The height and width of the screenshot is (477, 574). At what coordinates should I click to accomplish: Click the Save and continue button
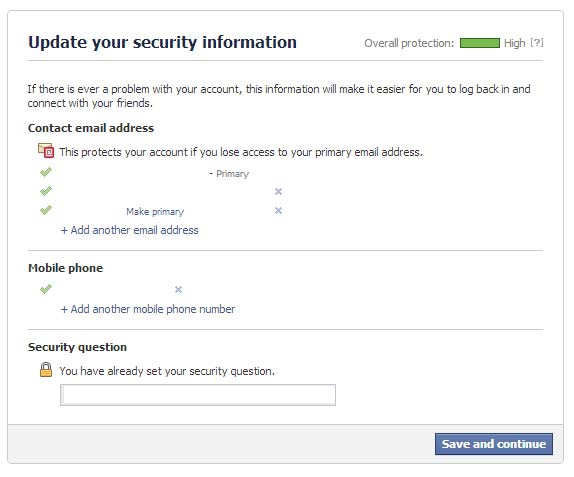494,444
